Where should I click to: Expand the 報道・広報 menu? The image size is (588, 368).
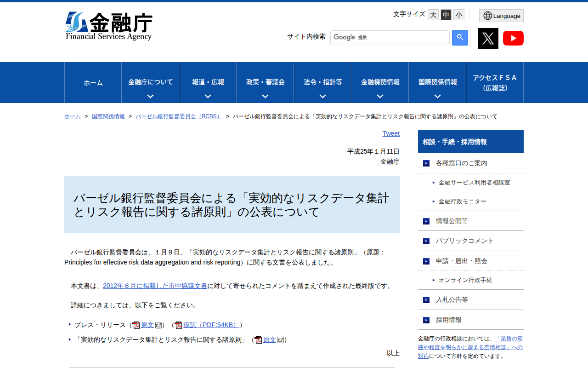(207, 82)
